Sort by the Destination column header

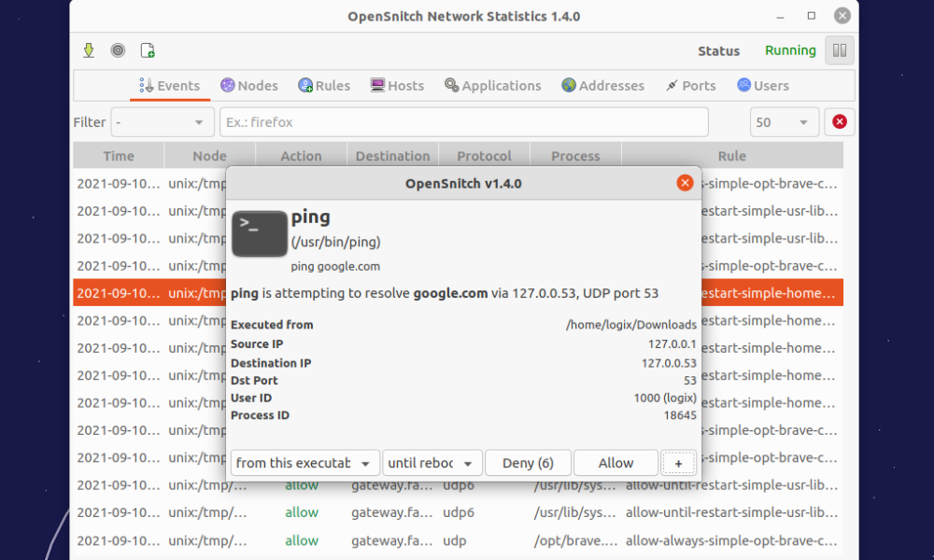click(392, 156)
